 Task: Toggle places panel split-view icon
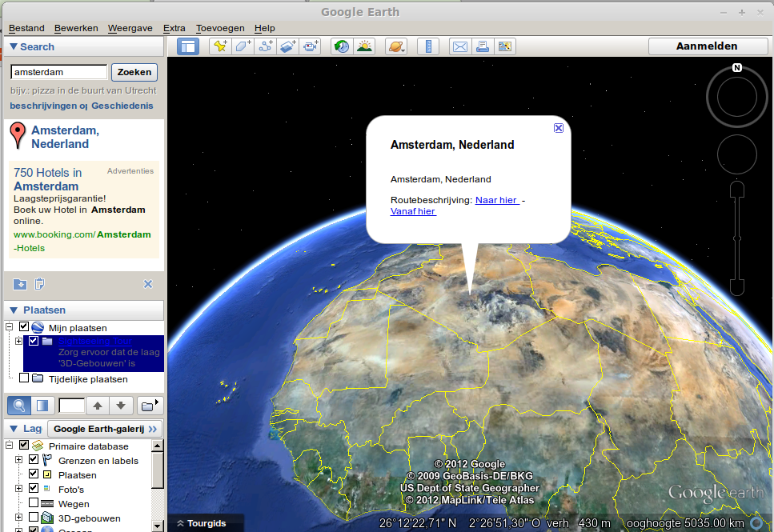coord(42,406)
